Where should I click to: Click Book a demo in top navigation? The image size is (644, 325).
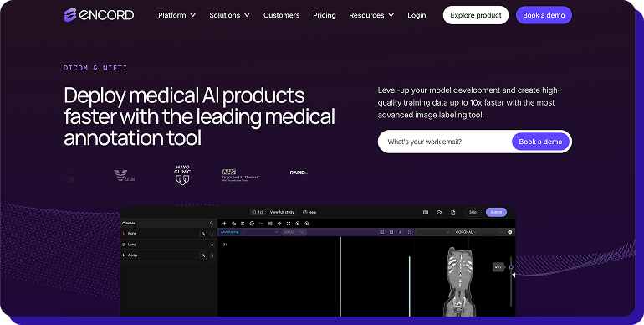pyautogui.click(x=544, y=15)
